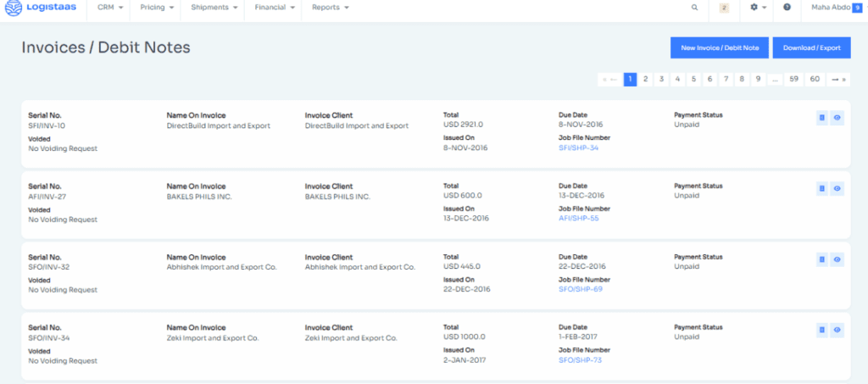This screenshot has width=868, height=384.
Task: Open job file link SFI/SHP-34
Action: pos(579,148)
